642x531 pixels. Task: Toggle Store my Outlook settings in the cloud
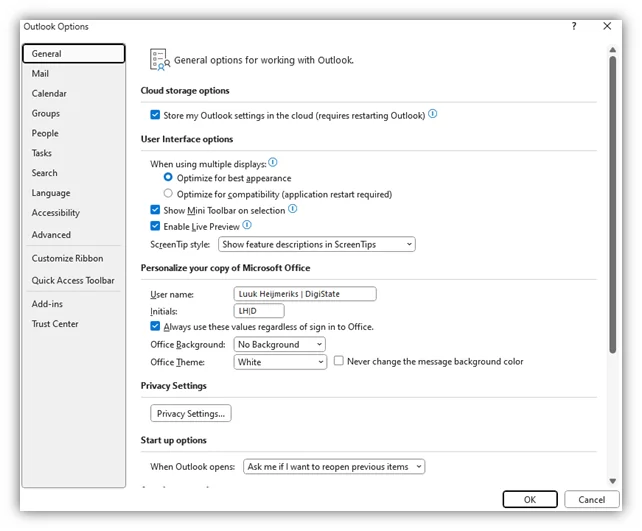[155, 115]
